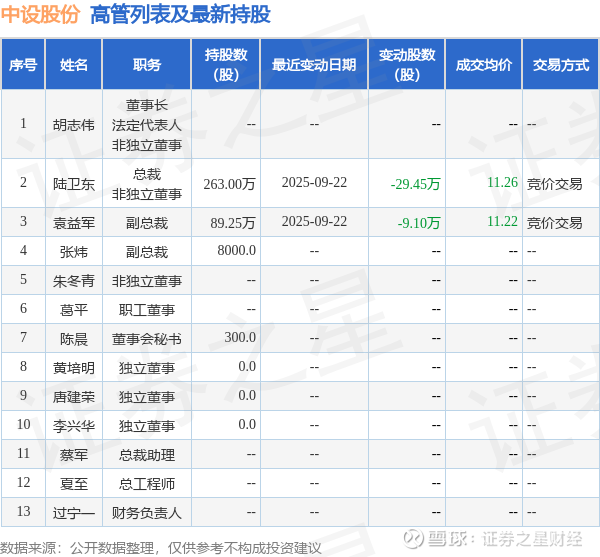This screenshot has width=600, height=557.
Task: Click sequence number 7
Action: (23, 337)
